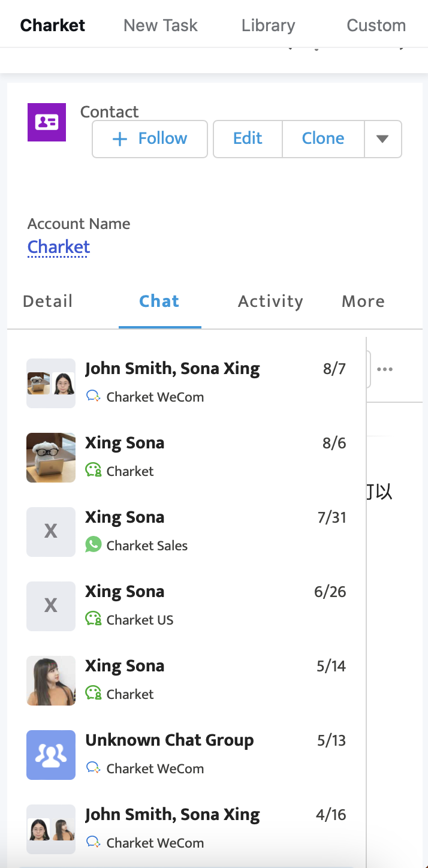Clone the contact record
The height and width of the screenshot is (868, 428).
click(322, 138)
